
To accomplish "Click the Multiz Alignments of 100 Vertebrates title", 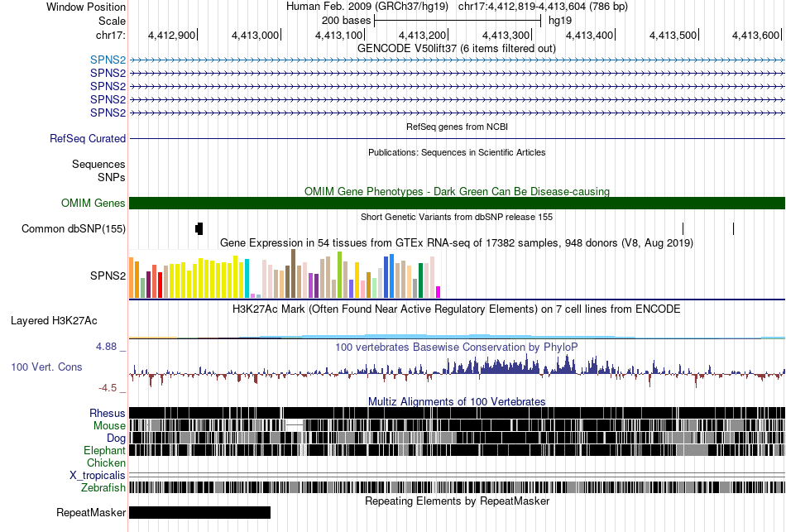I will tap(457, 401).
